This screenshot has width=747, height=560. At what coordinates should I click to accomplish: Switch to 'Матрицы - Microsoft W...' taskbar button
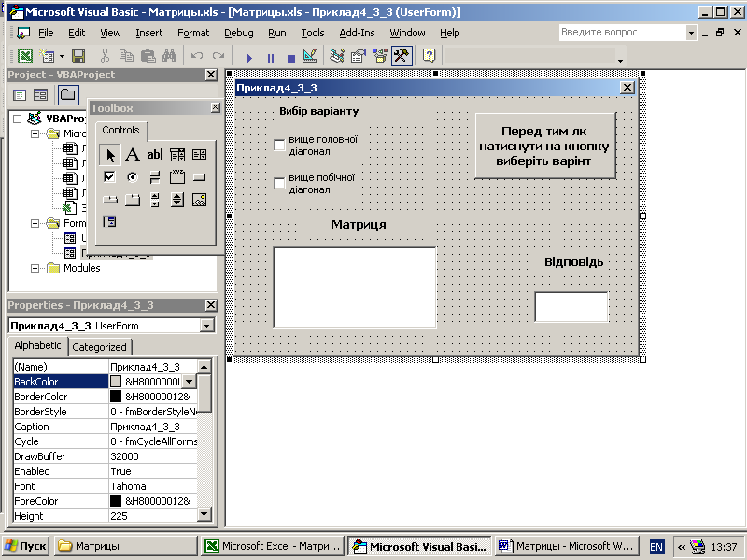pos(567,546)
